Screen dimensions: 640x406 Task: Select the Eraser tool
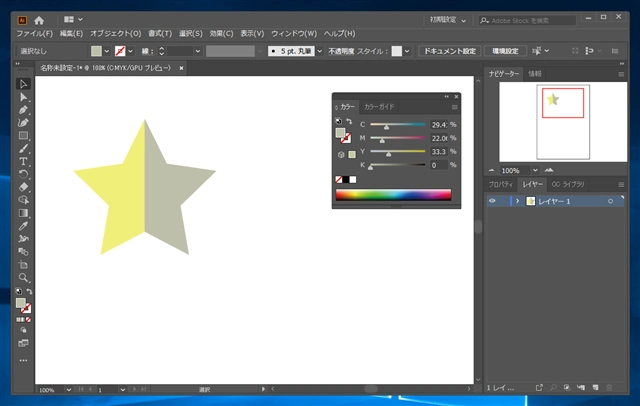click(x=23, y=187)
